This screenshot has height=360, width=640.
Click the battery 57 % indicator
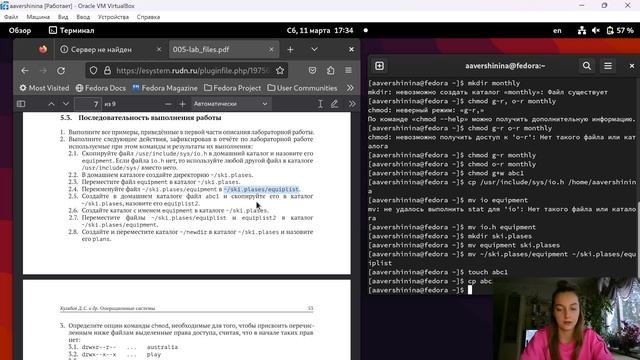pos(620,31)
